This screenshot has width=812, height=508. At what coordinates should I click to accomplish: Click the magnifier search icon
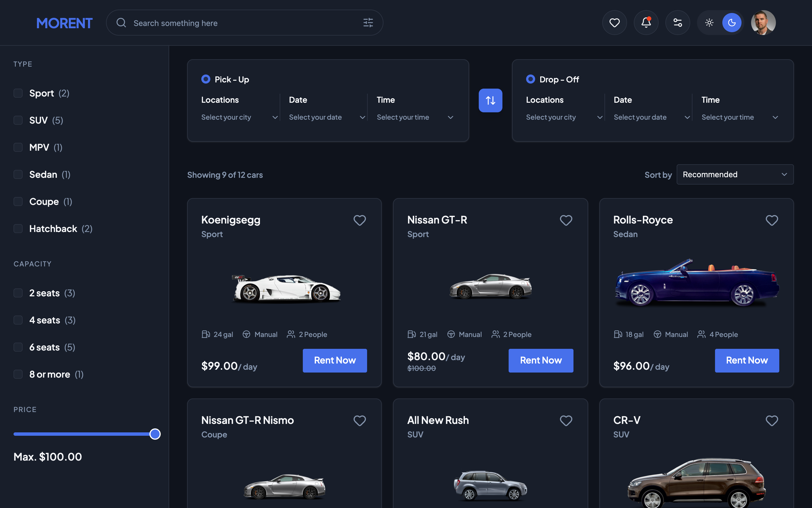coord(121,23)
